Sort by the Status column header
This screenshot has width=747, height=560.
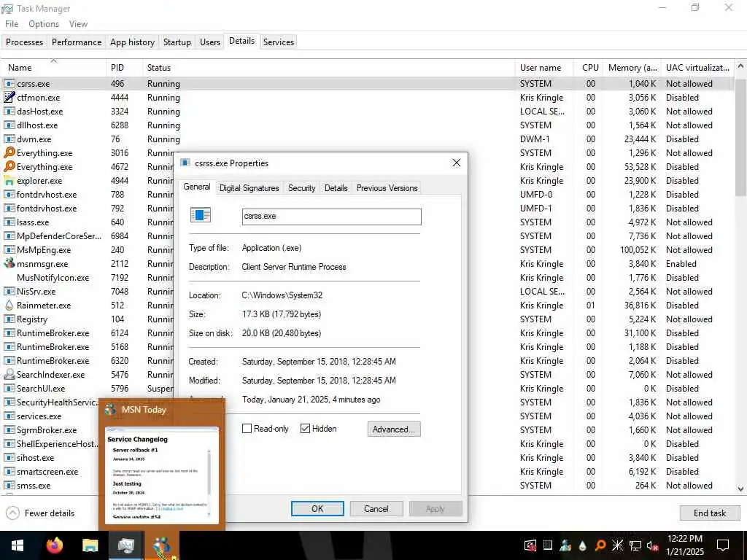tap(329, 68)
